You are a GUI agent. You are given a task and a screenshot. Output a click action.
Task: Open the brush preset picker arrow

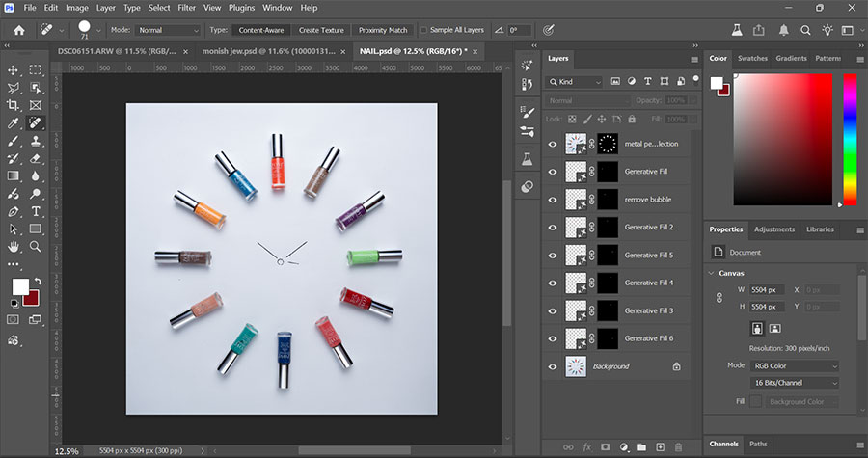pos(98,31)
